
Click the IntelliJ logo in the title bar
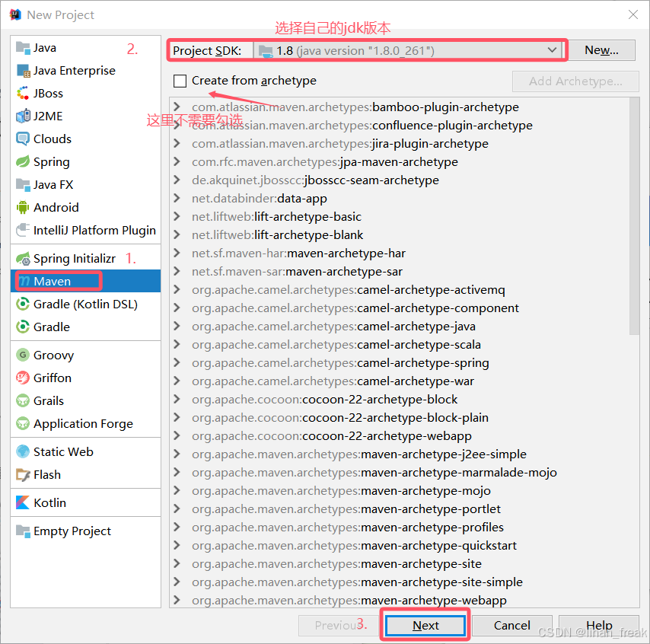pos(15,15)
